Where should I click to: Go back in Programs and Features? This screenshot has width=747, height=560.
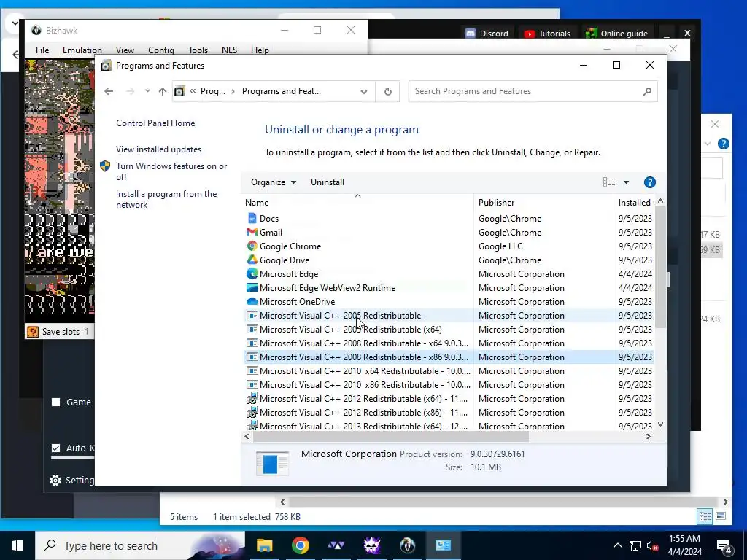[x=109, y=91]
